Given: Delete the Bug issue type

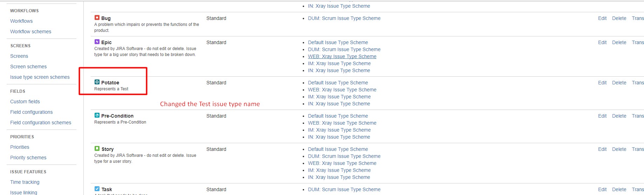Looking at the screenshot, I should coord(619,18).
